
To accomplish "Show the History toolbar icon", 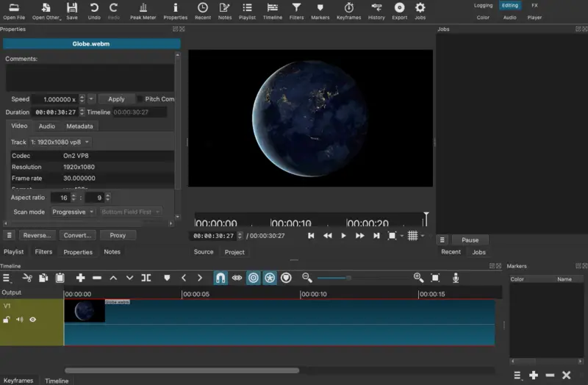I will (376, 11).
